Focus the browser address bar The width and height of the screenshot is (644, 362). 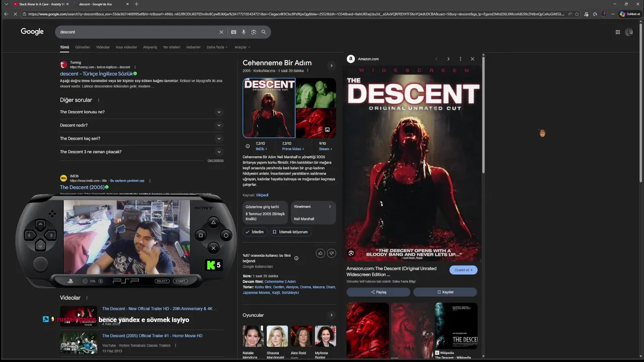pos(297,14)
